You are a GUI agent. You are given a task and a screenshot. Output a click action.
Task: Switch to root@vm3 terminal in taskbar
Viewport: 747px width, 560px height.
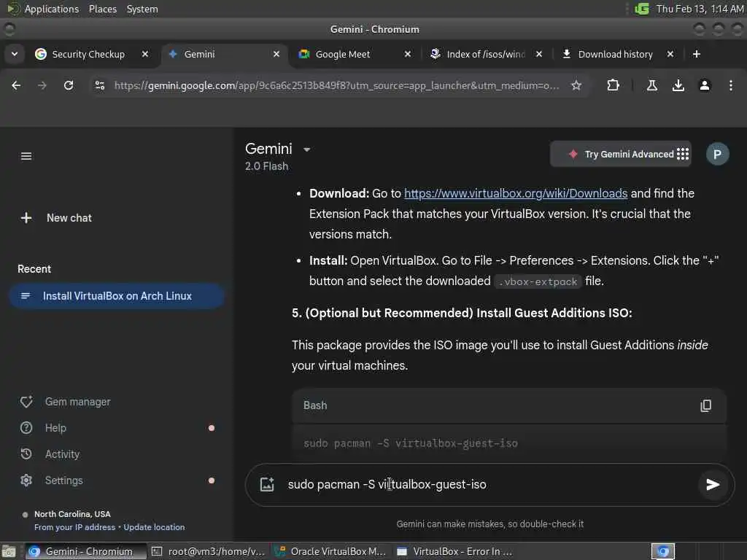209,551
